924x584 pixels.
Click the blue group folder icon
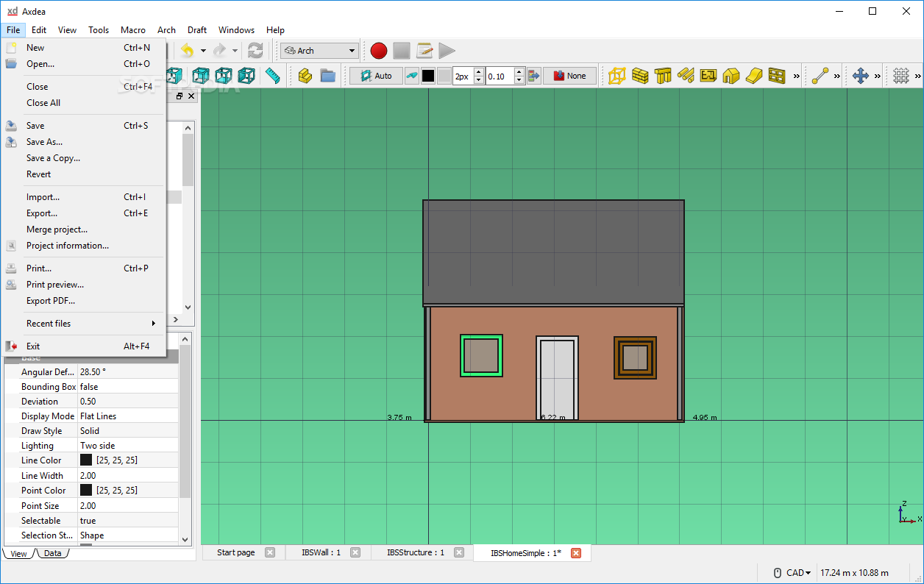(x=328, y=76)
